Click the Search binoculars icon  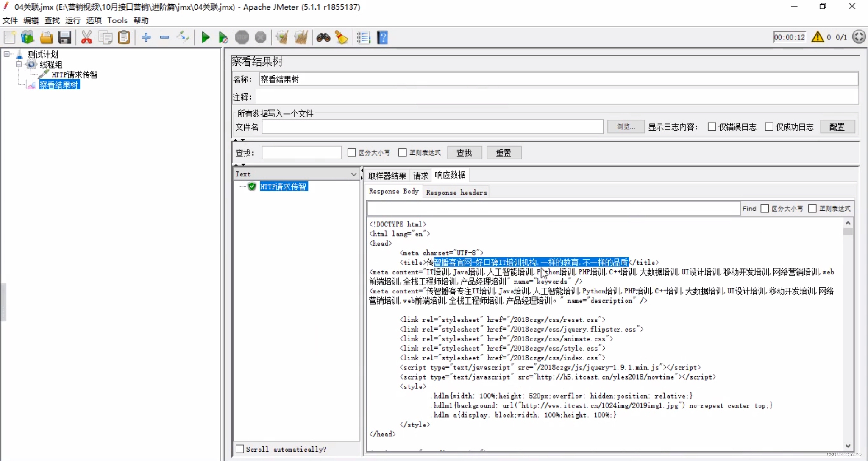323,37
